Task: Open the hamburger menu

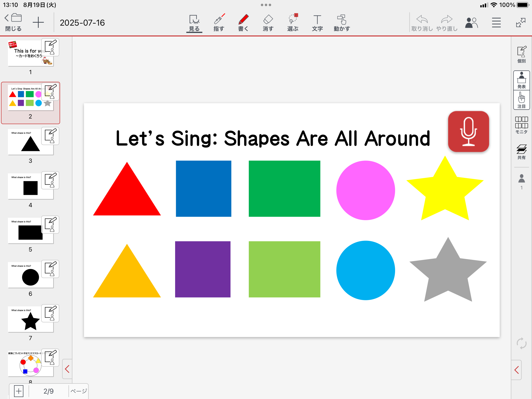Action: 496,23
